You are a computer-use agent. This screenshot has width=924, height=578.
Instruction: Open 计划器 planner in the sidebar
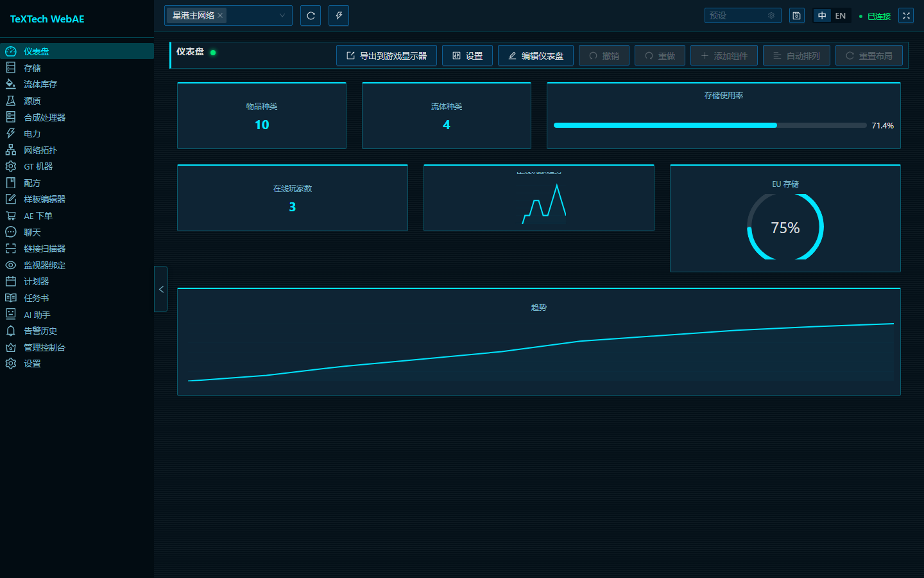click(x=77, y=281)
